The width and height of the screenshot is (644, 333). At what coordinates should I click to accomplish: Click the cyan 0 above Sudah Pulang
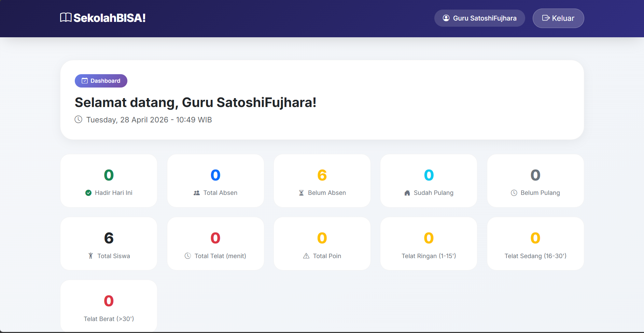(x=429, y=175)
